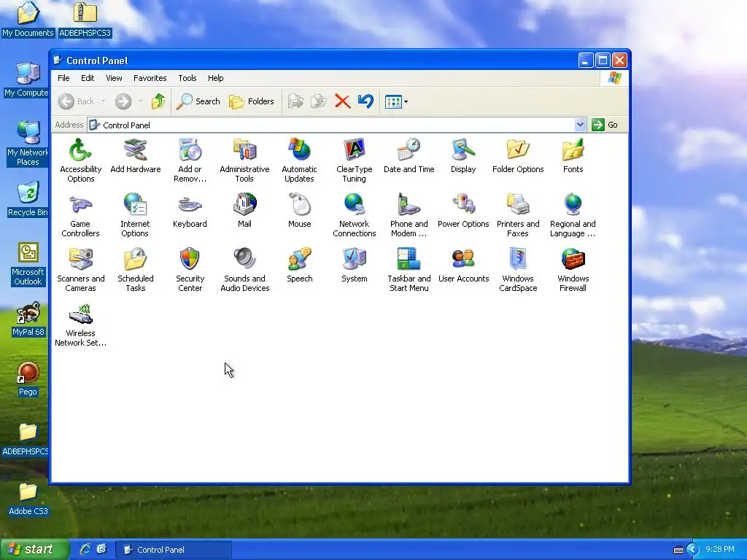Open the Edit menu
Screen dimensions: 747x560
point(88,78)
